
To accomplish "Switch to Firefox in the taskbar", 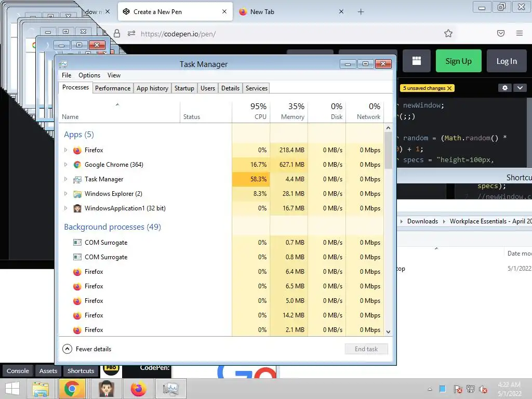I will (x=138, y=389).
